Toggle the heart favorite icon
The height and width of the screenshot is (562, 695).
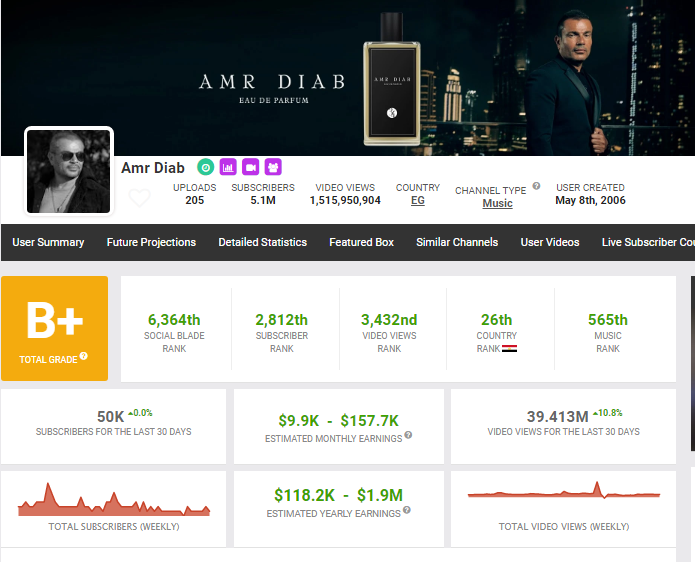point(139,198)
